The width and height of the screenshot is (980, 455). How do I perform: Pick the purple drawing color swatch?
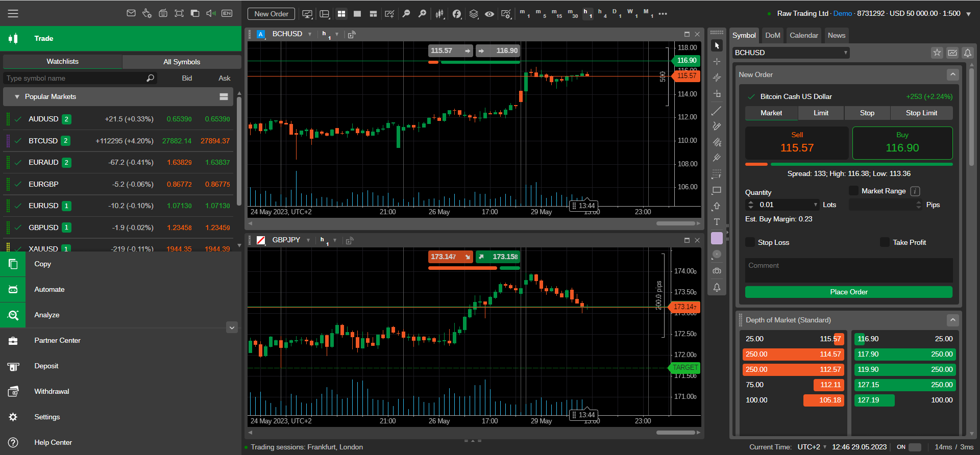coord(717,238)
